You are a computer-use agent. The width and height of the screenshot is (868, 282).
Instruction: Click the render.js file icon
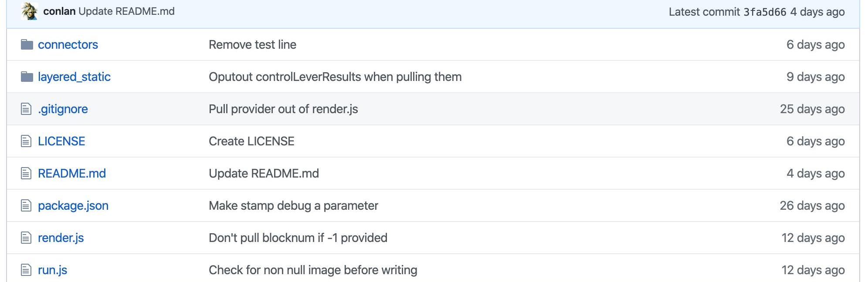point(26,238)
